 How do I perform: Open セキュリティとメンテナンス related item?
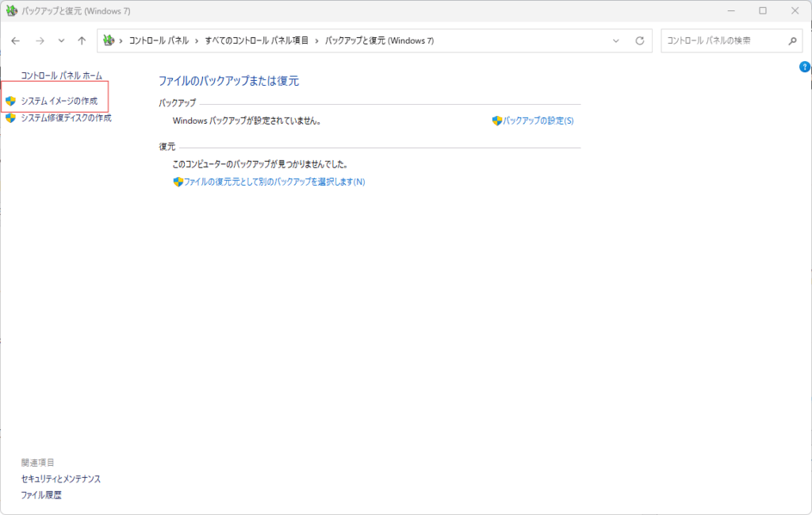click(61, 478)
